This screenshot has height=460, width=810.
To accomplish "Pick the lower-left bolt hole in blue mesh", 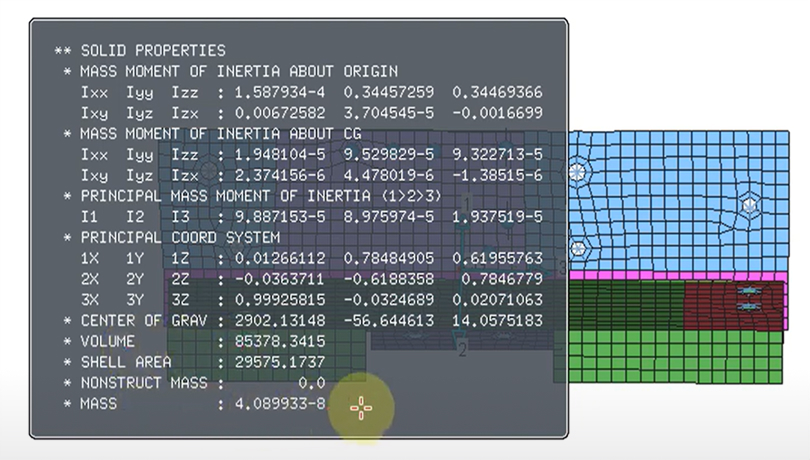I will click(x=577, y=247).
